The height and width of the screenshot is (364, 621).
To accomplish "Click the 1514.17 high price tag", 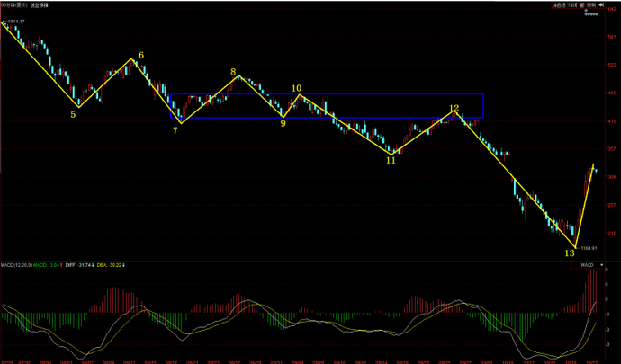I will coord(15,21).
